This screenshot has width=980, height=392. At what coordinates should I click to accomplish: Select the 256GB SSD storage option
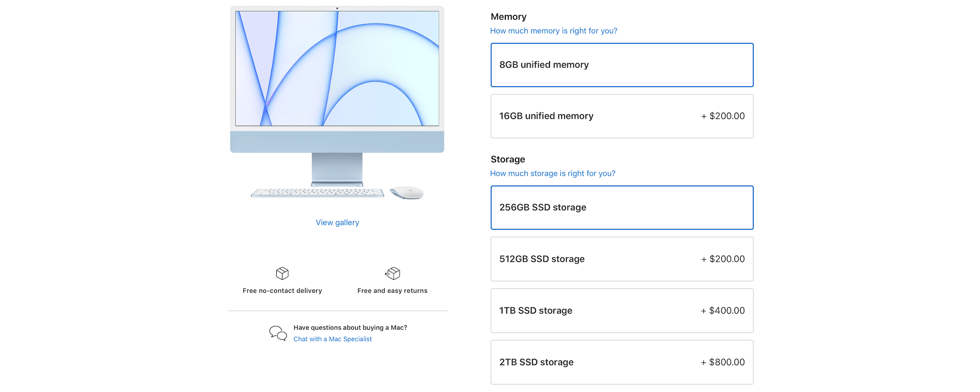(622, 207)
